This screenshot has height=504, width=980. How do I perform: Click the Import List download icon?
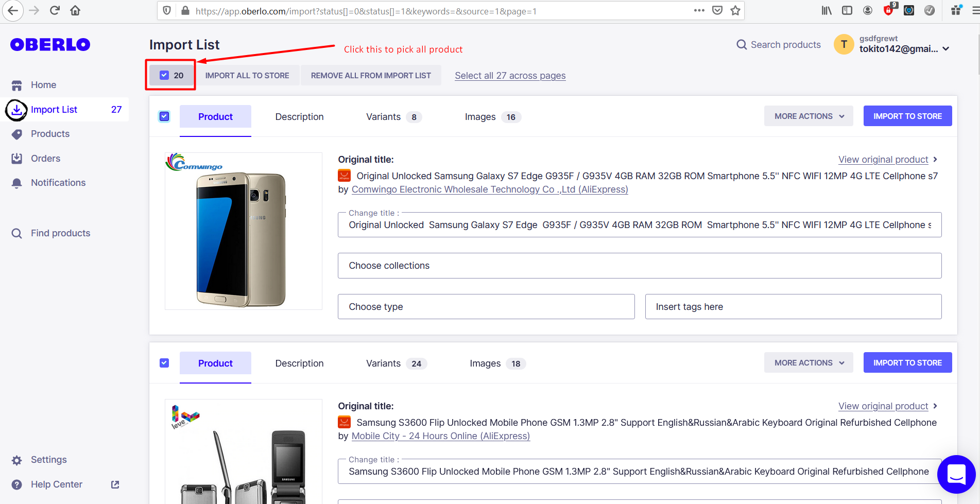17,110
